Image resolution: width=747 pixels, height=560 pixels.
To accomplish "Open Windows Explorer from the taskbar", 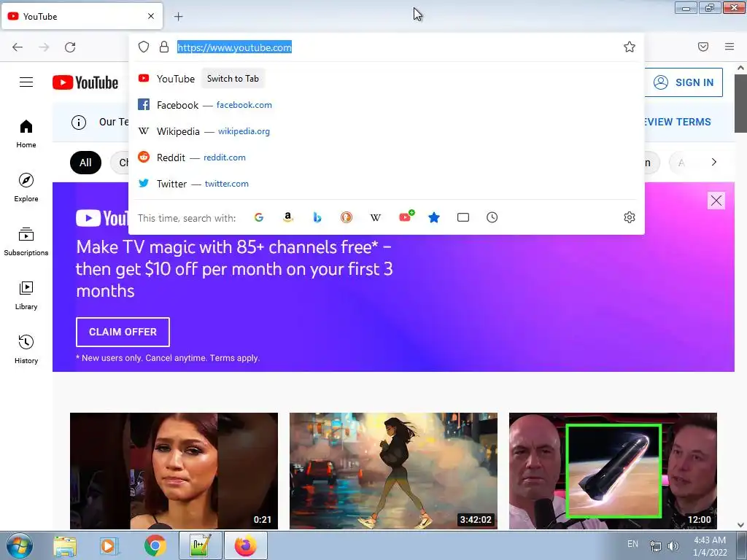I will (x=65, y=545).
